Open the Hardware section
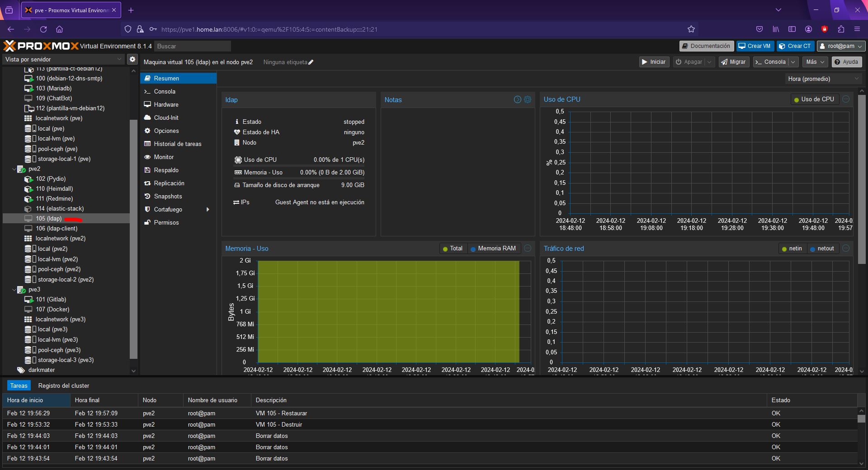 [178, 104]
